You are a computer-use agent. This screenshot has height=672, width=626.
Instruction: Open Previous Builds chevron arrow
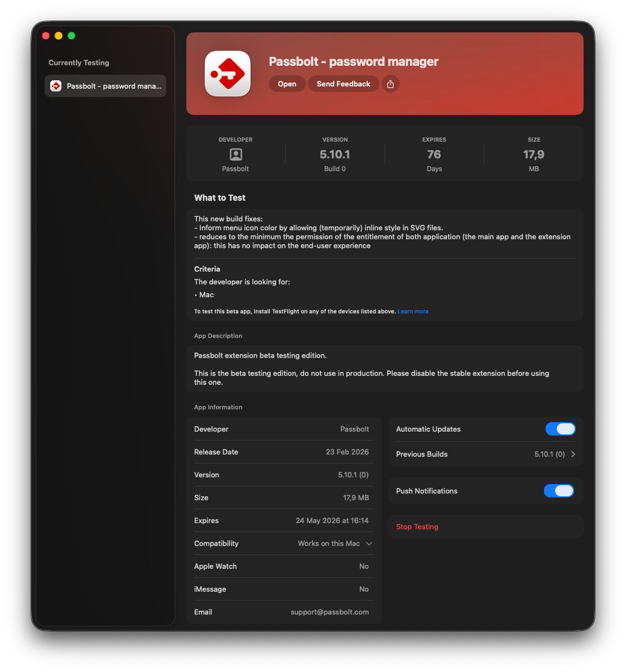[x=573, y=454]
